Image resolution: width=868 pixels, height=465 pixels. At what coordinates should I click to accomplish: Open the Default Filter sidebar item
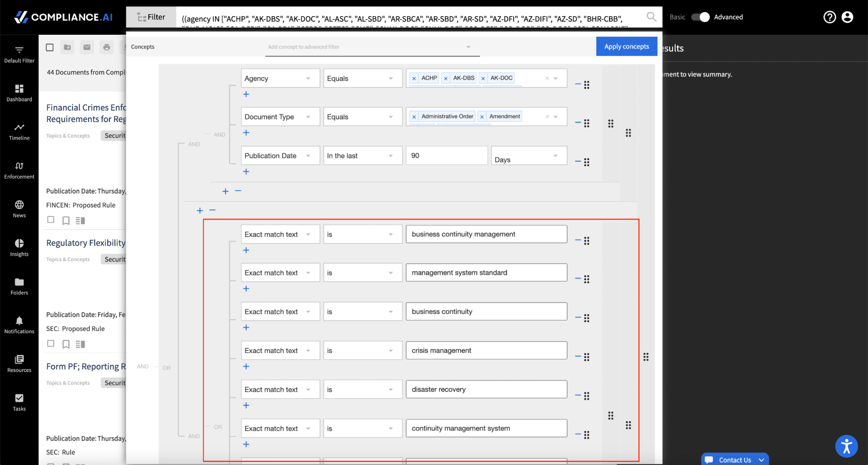tap(19, 55)
